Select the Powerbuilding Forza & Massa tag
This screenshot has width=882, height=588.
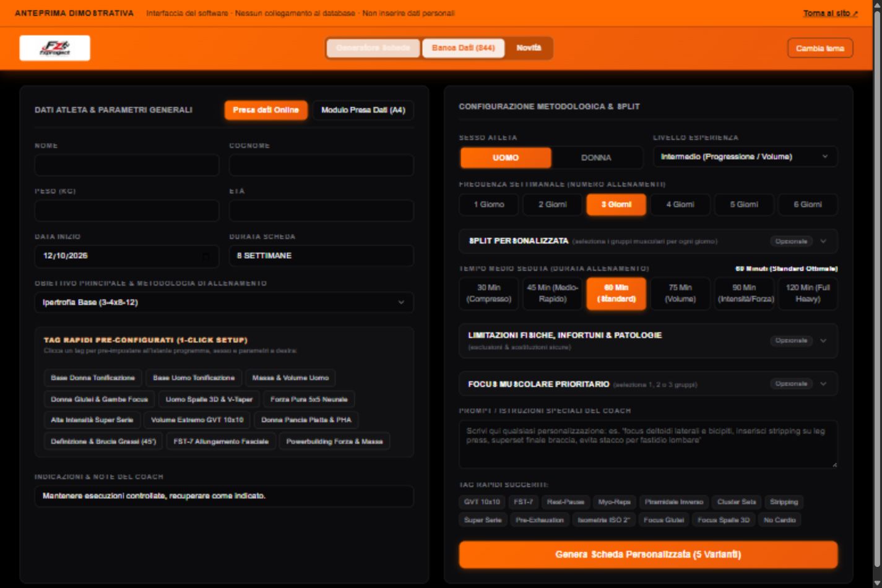pos(334,442)
